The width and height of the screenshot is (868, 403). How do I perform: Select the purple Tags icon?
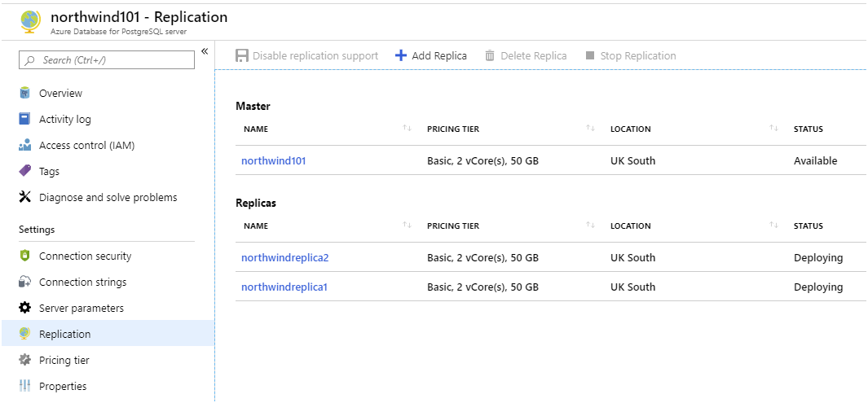[25, 171]
